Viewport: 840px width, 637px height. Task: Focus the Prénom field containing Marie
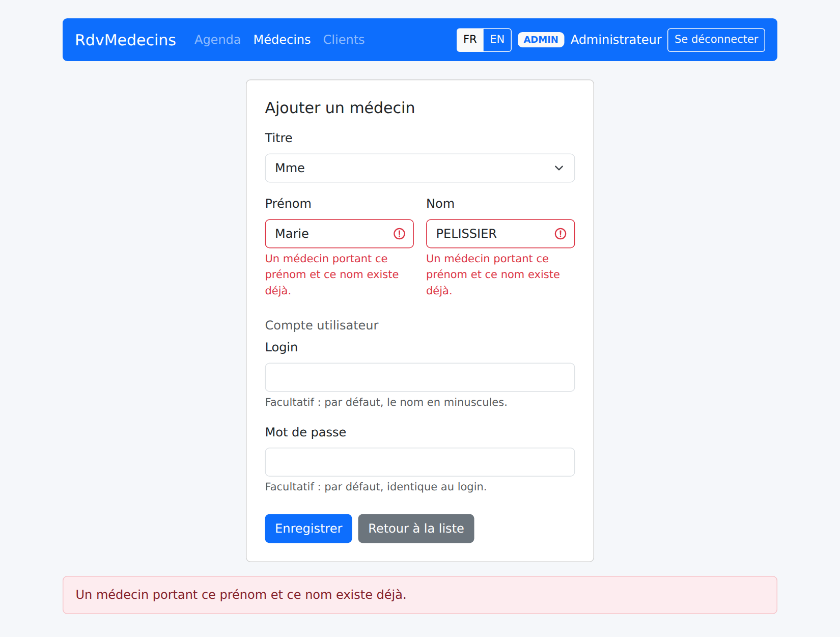[339, 234]
